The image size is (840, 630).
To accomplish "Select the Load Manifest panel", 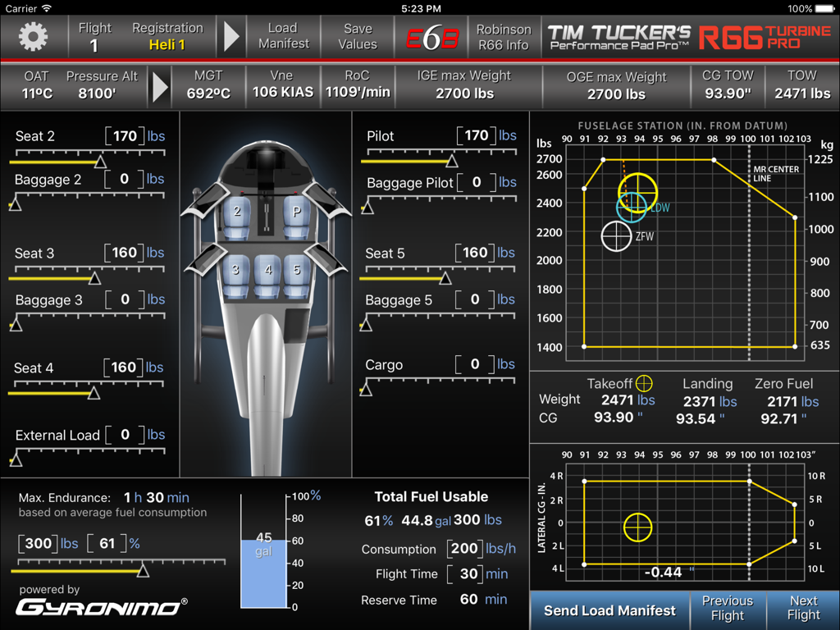I will [x=283, y=37].
